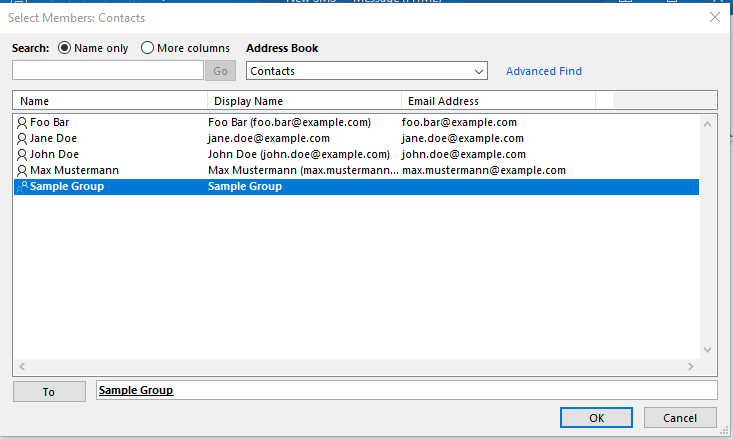Image resolution: width=733 pixels, height=439 pixels.
Task: Click the Sample Group display name cell
Action: click(x=245, y=187)
